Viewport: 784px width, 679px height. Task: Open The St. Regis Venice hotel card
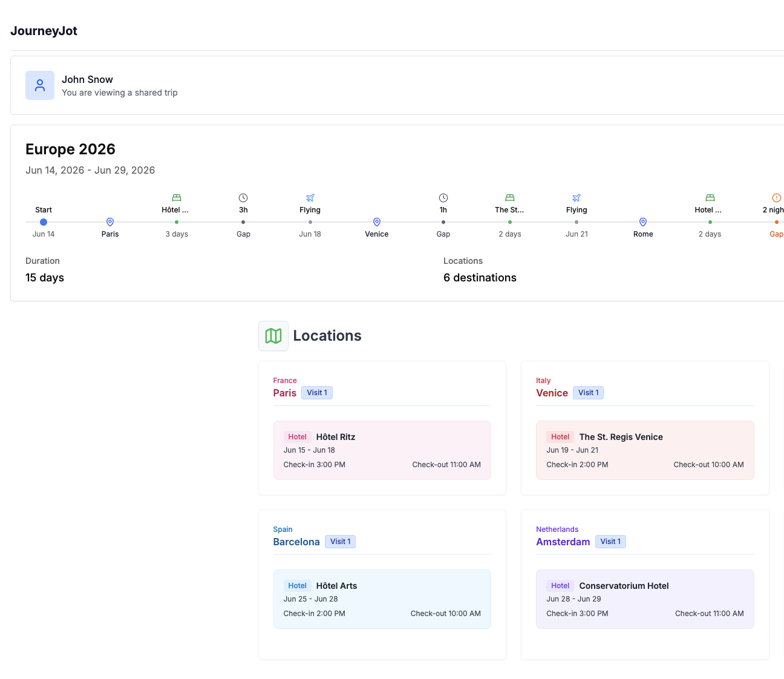click(645, 450)
